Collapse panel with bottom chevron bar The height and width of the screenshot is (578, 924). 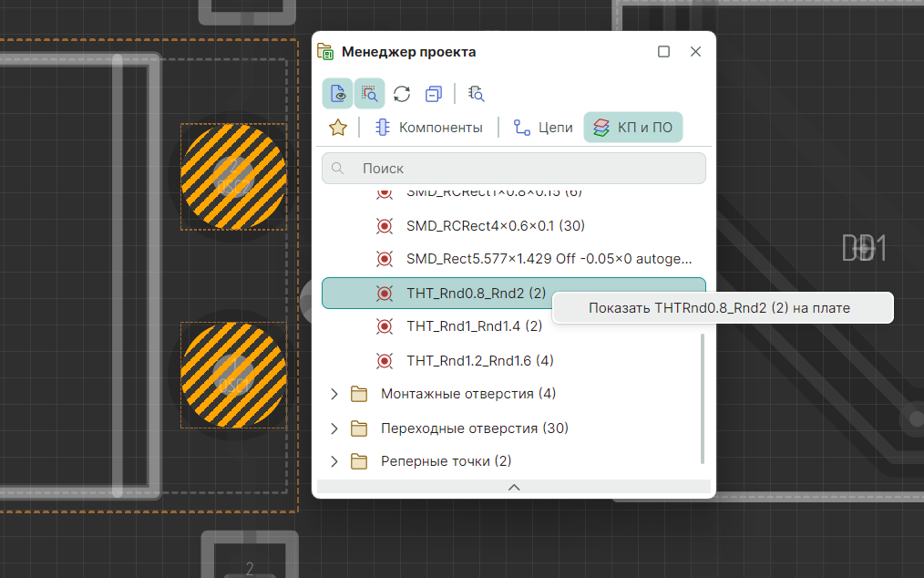pos(514,487)
